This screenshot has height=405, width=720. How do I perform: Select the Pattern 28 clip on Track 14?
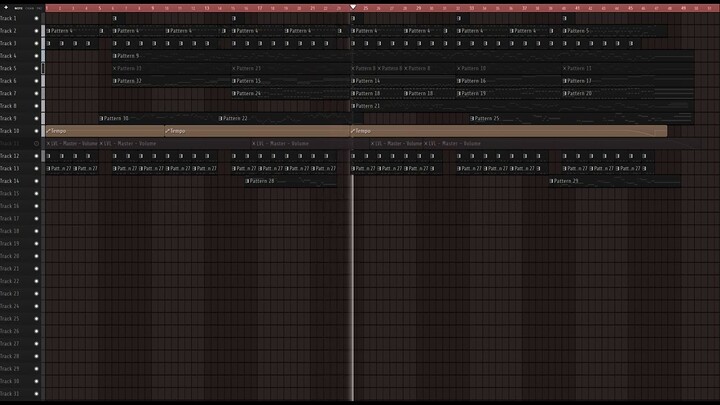(291, 181)
